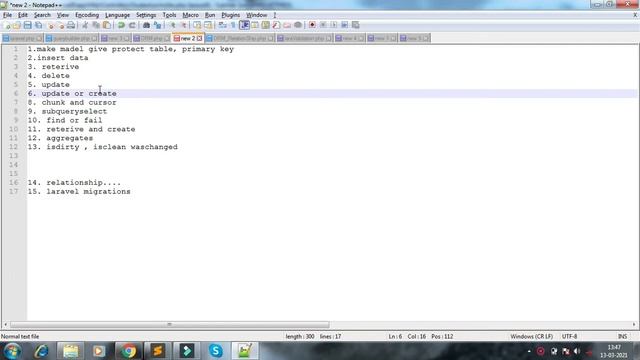Image resolution: width=640 pixels, height=360 pixels.
Task: Open the Function List panel icon
Action: point(276,25)
